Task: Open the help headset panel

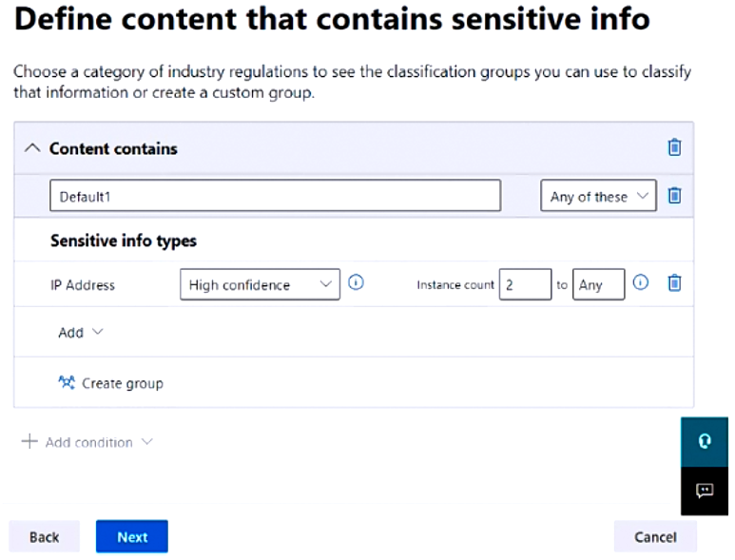Action: click(705, 441)
